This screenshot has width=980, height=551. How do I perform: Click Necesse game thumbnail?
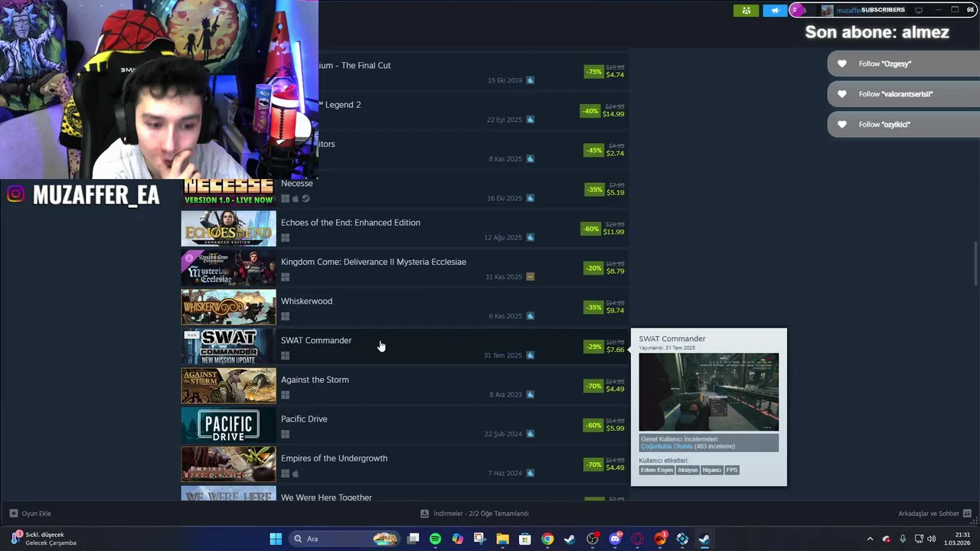click(x=228, y=192)
